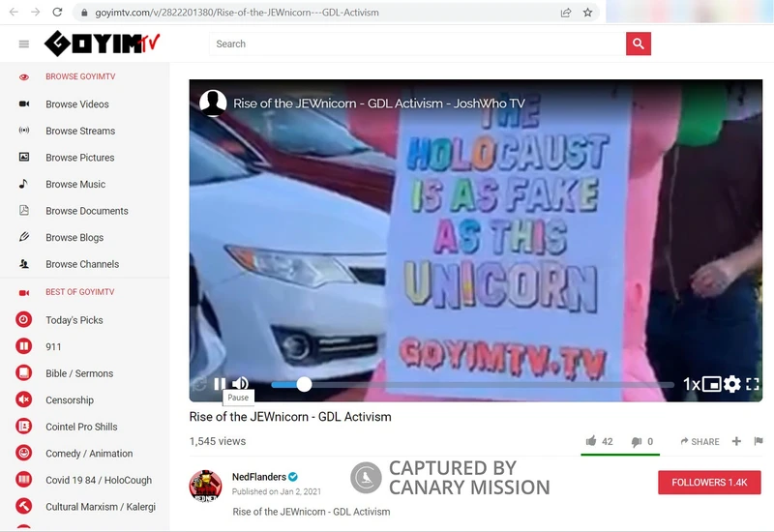
Task: Click the Browse Streams broadcast icon
Action: 24,131
